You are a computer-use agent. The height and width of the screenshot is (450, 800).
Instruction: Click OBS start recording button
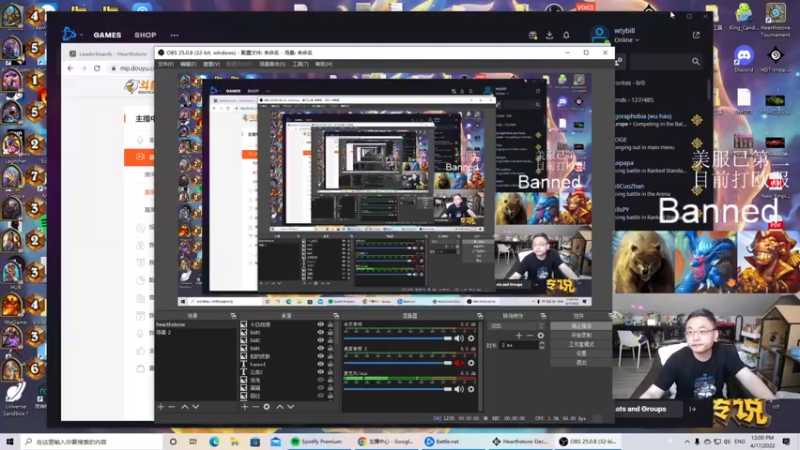[x=581, y=335]
